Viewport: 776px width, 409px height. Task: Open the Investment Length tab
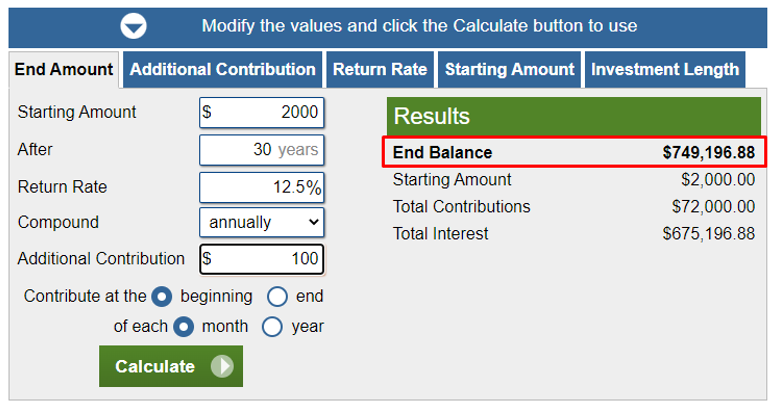click(x=665, y=69)
